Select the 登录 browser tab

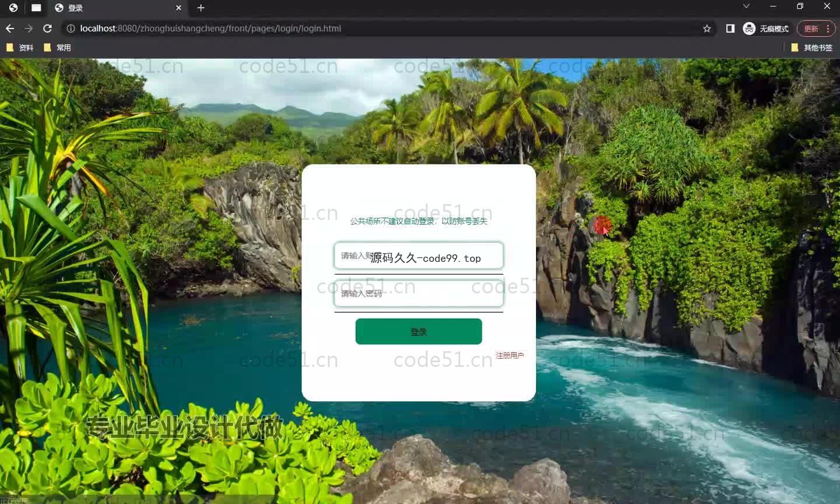(x=117, y=8)
